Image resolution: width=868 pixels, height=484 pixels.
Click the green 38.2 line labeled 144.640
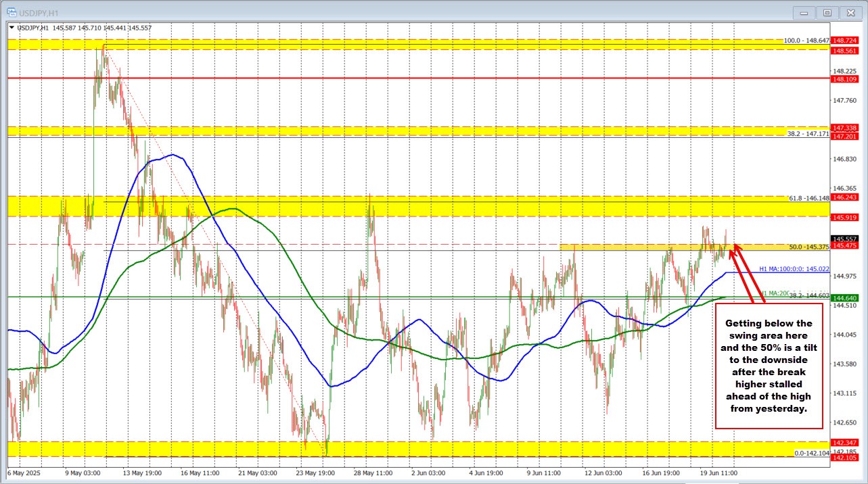[x=406, y=297]
